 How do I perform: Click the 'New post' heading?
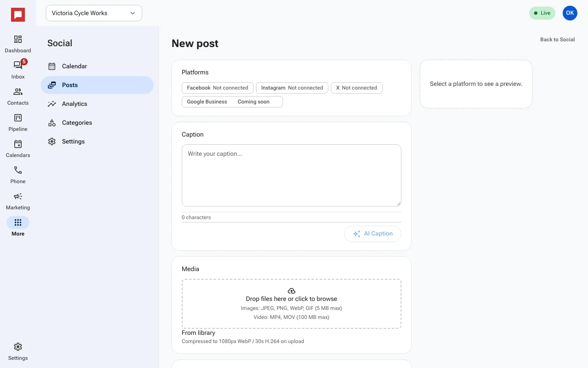coord(195,43)
